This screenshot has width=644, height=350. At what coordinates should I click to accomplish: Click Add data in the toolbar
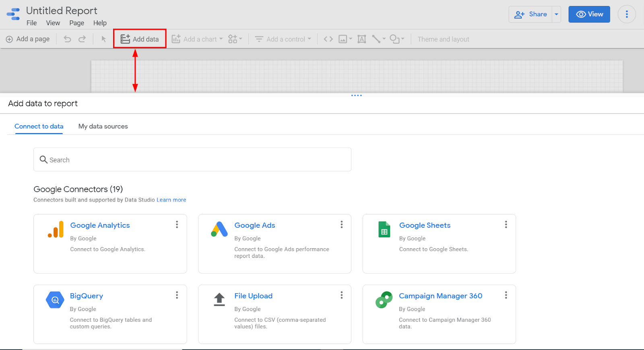(140, 39)
